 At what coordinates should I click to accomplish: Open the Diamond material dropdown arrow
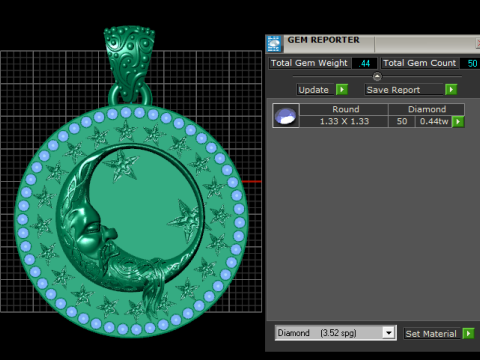tap(388, 333)
